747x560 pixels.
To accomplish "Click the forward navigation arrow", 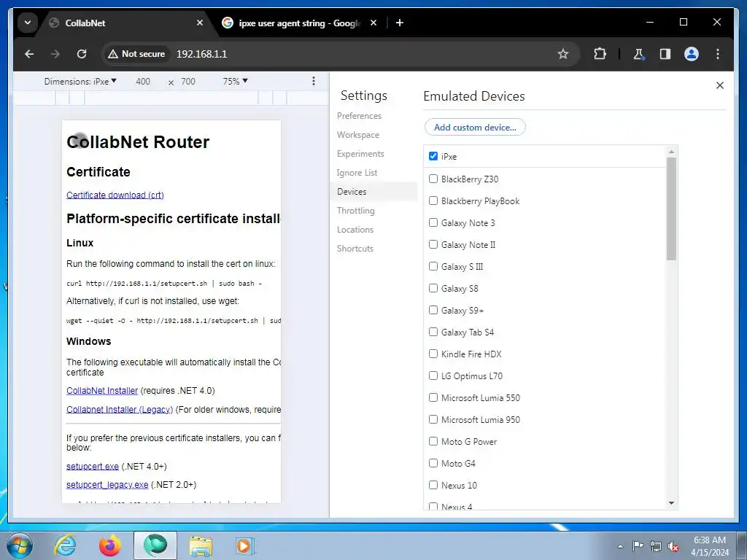I will pyautogui.click(x=55, y=54).
